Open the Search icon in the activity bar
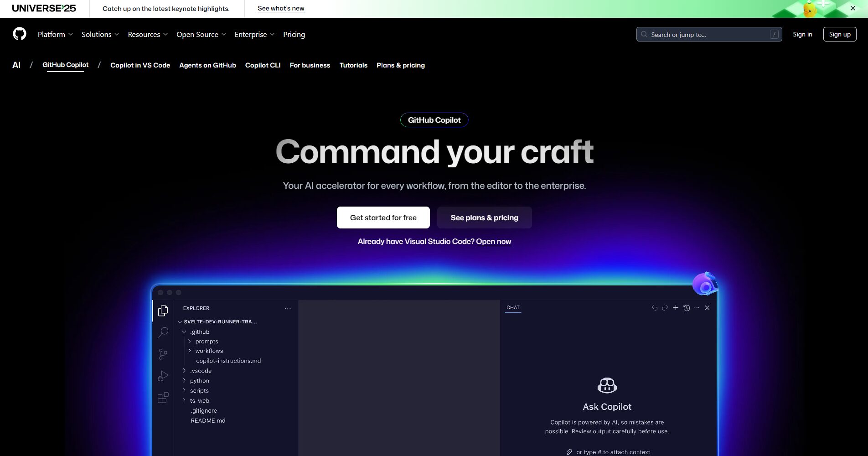The height and width of the screenshot is (456, 868). point(163,332)
